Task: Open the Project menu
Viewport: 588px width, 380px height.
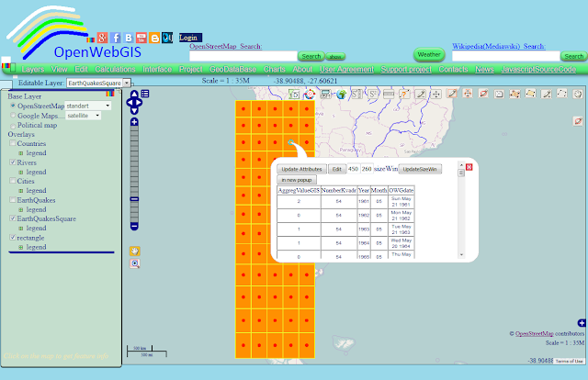Action: click(190, 70)
